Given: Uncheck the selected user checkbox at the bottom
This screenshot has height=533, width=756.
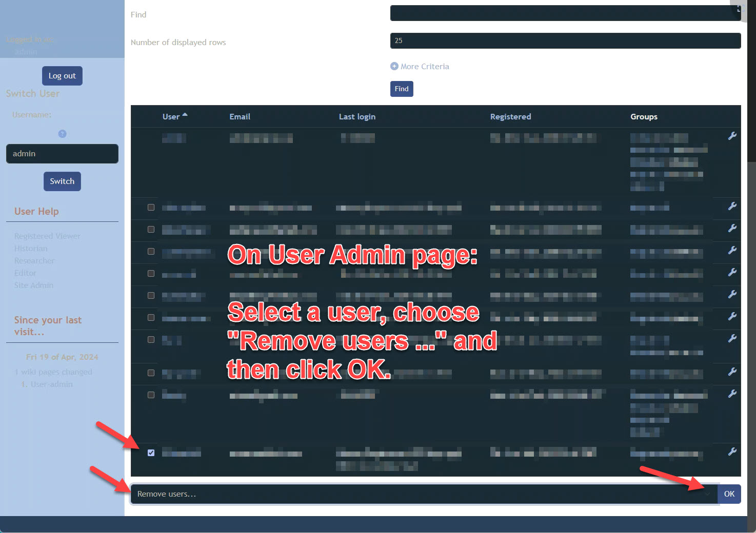Looking at the screenshot, I should tap(151, 453).
